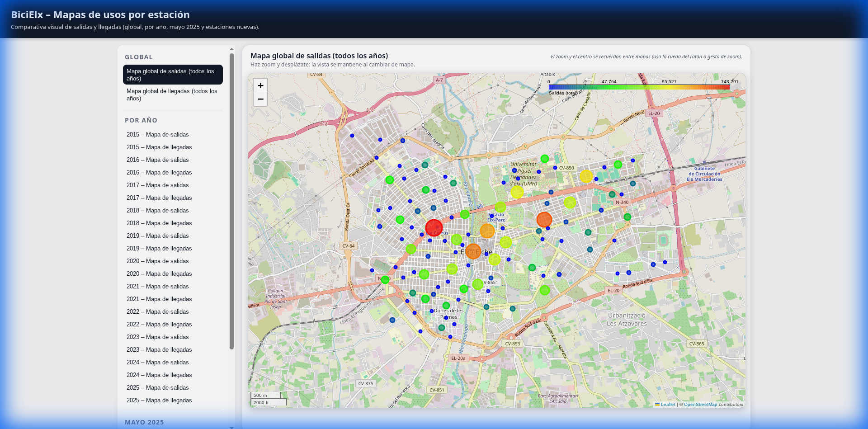
Task: Choose 2020 – Mapa de llegadas
Action: (173, 273)
